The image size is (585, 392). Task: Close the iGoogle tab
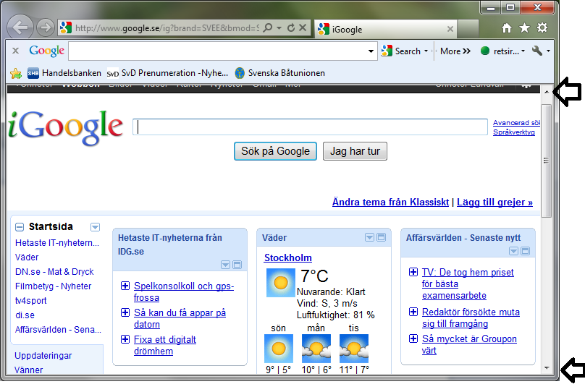point(450,29)
